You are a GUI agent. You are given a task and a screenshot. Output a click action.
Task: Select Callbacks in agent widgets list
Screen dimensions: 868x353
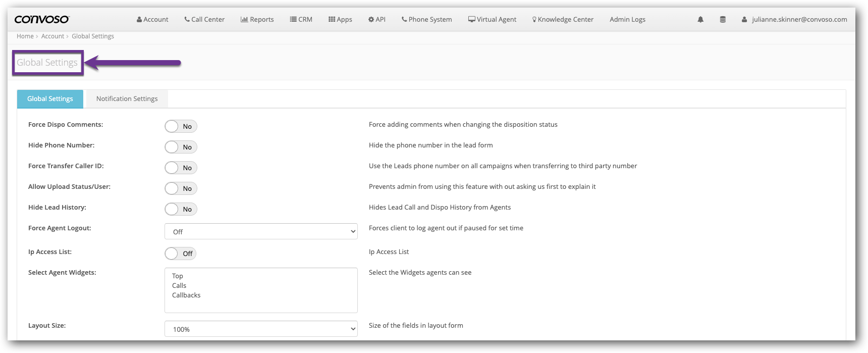coord(186,295)
